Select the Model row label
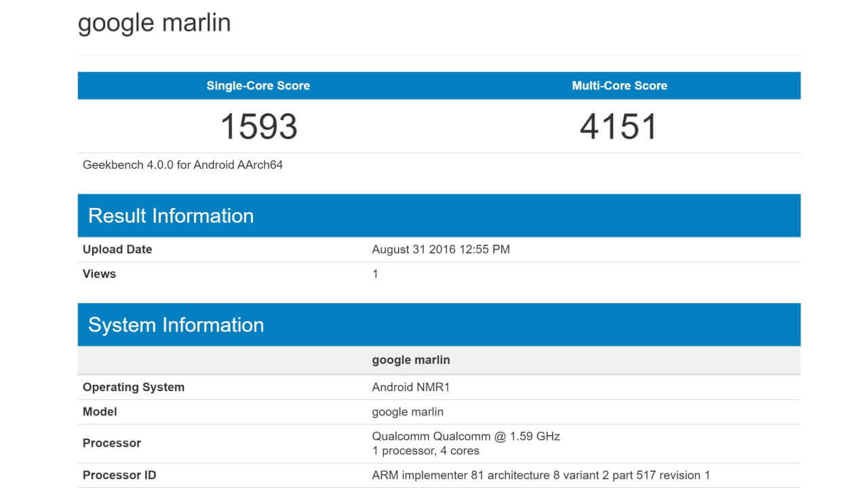Screen dimensions: 868x488 pyautogui.click(x=100, y=411)
